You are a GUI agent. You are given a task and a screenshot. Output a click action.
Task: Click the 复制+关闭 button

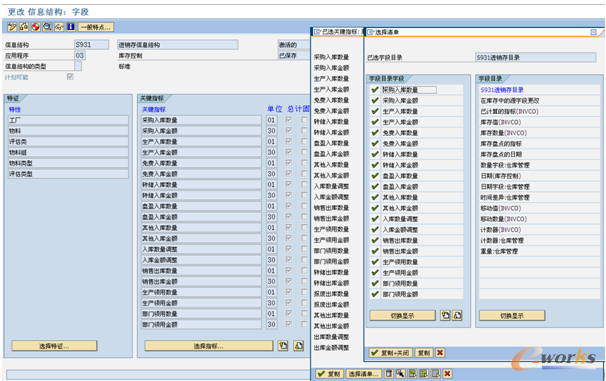click(x=390, y=352)
